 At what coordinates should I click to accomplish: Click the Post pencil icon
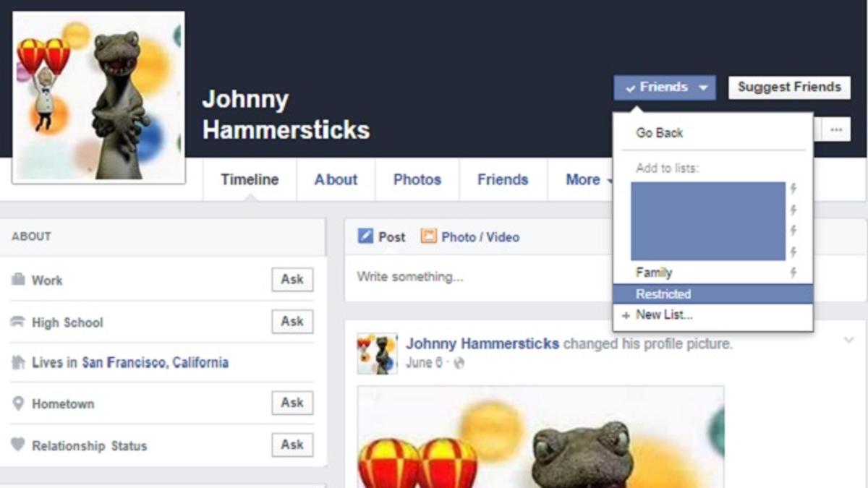pos(365,236)
